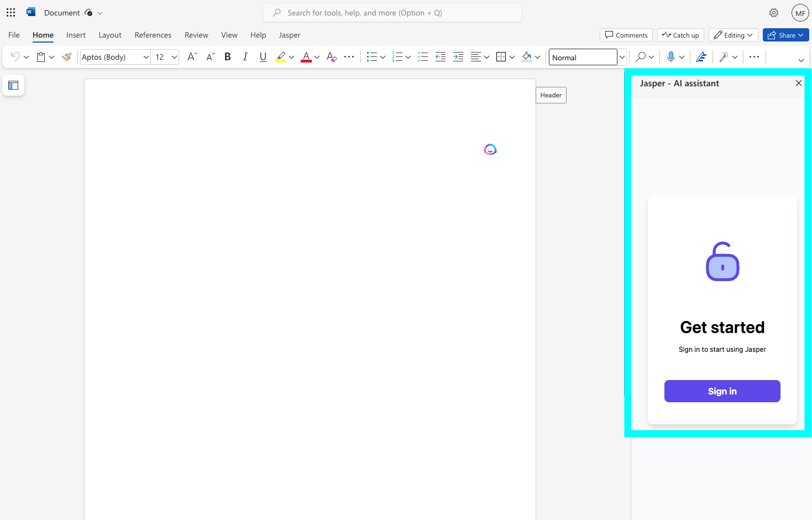
Task: Clear formatting with the eraser A icon
Action: coord(332,56)
